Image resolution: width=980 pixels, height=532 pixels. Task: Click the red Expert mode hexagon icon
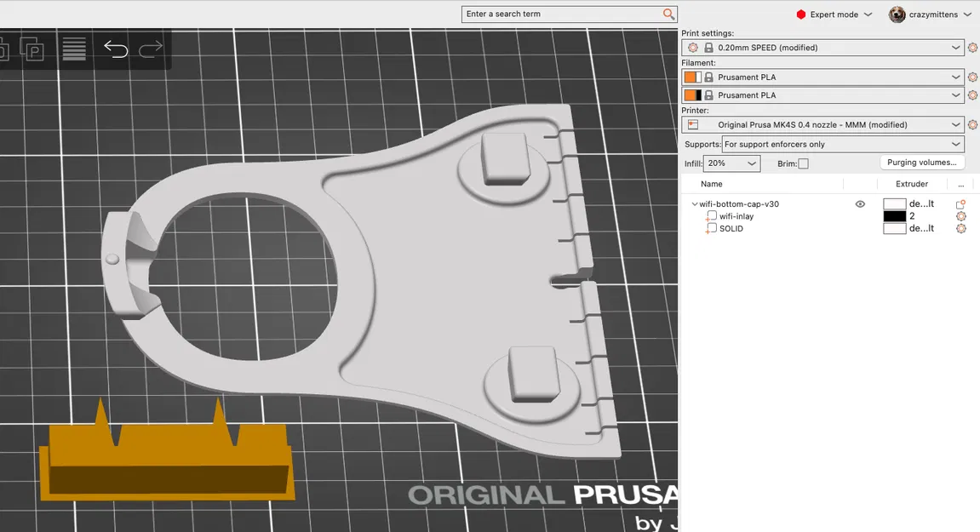(800, 14)
